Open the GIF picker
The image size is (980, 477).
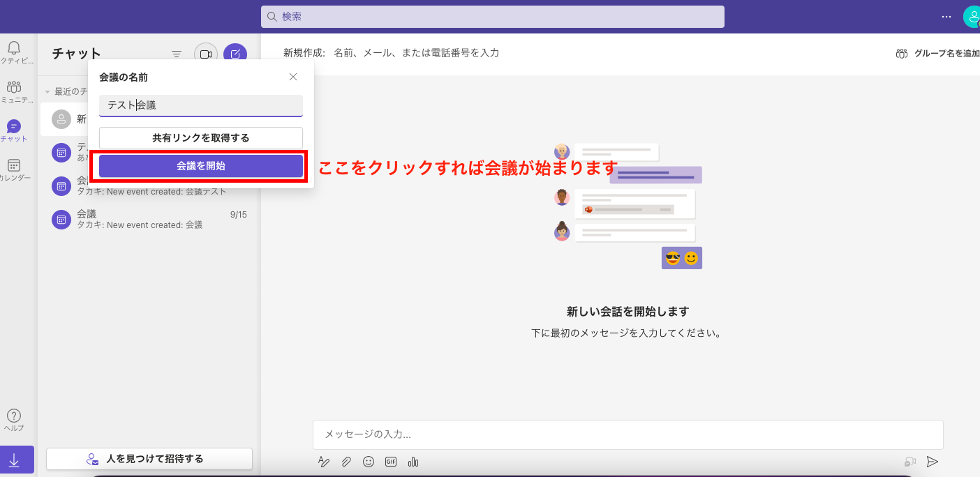pyautogui.click(x=391, y=461)
